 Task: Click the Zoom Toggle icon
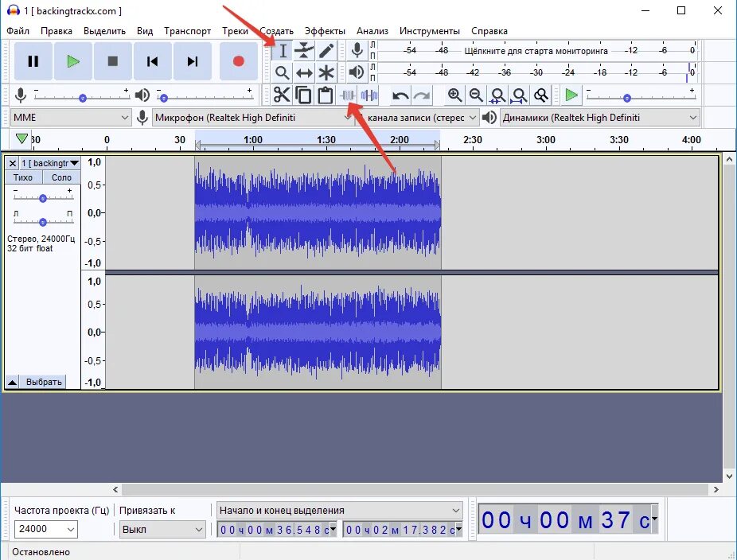point(541,95)
